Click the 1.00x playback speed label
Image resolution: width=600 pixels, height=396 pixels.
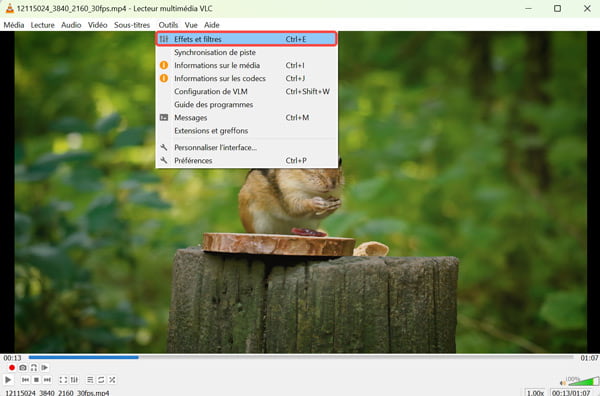[535, 393]
